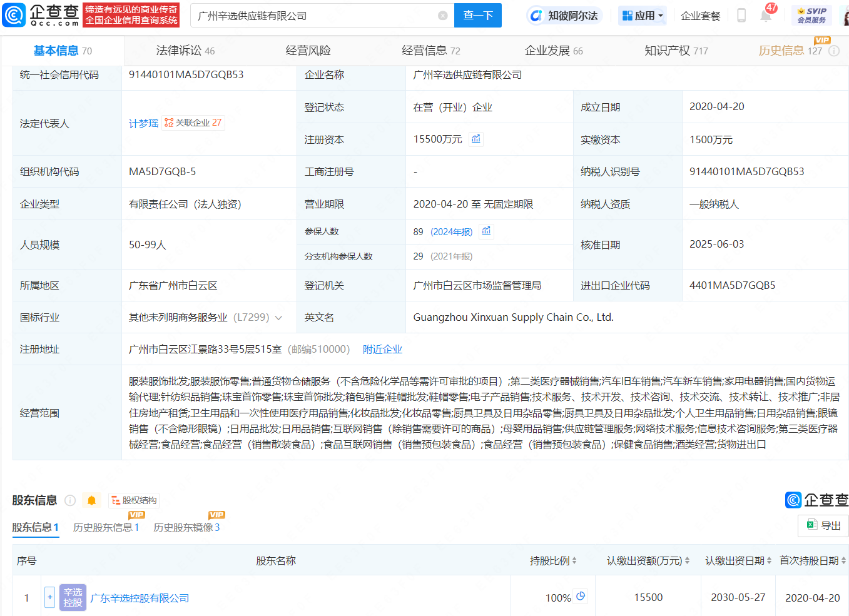Click 15500 subscribed capital cell

point(648,597)
